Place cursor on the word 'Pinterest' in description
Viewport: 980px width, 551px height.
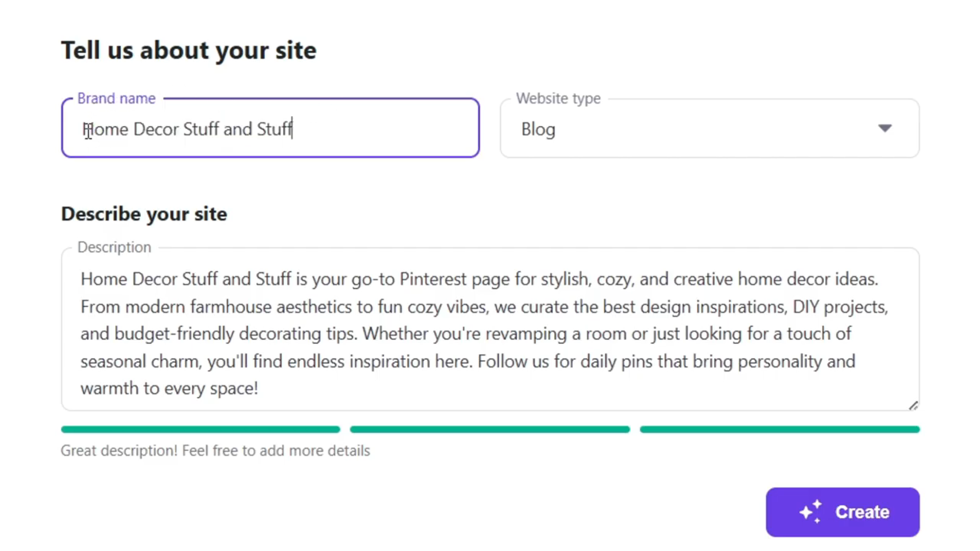(433, 279)
